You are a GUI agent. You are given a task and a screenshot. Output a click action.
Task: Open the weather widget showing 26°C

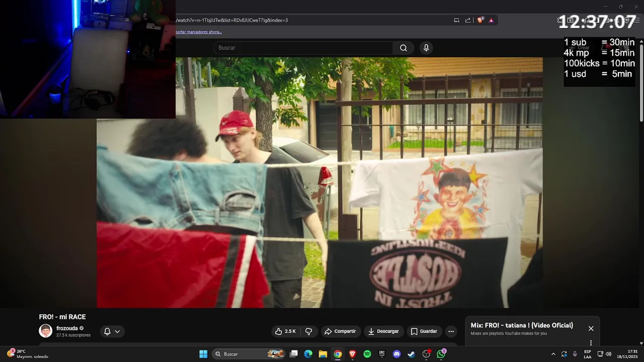[x=27, y=354]
